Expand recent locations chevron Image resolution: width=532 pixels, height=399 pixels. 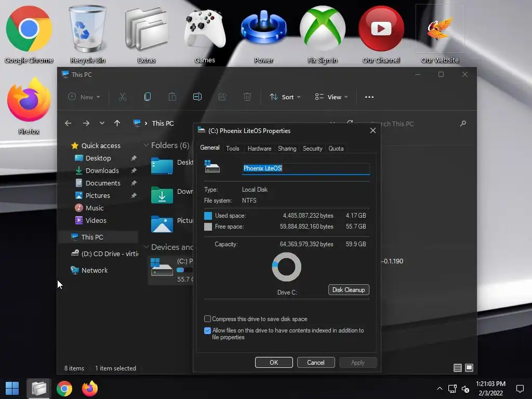(102, 124)
